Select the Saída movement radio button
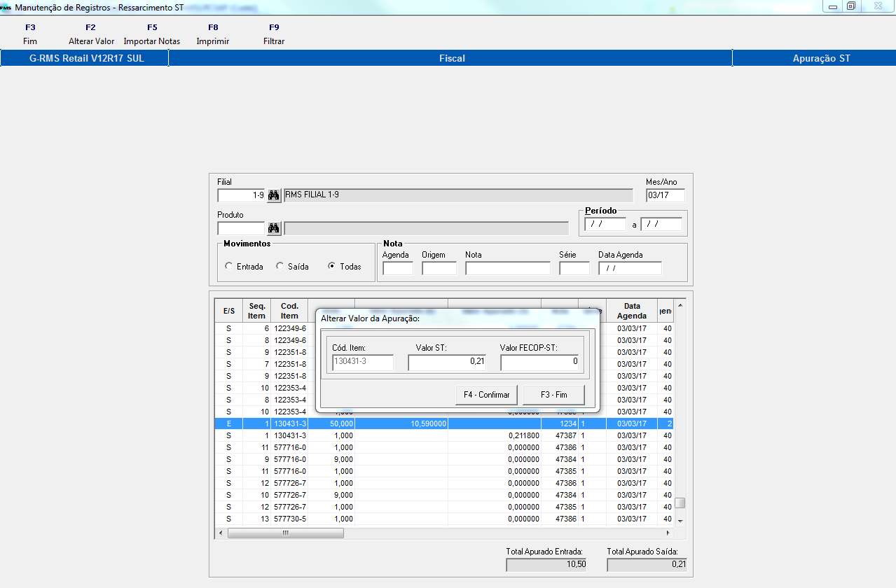 click(x=280, y=267)
